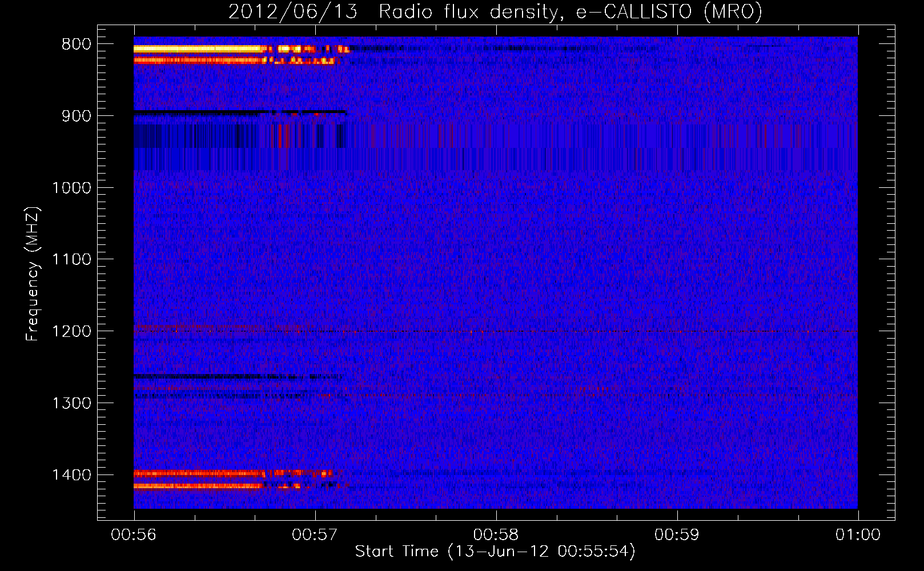Click the 'Start Time (13-Jun-12 00:55:54)' label

(x=495, y=552)
